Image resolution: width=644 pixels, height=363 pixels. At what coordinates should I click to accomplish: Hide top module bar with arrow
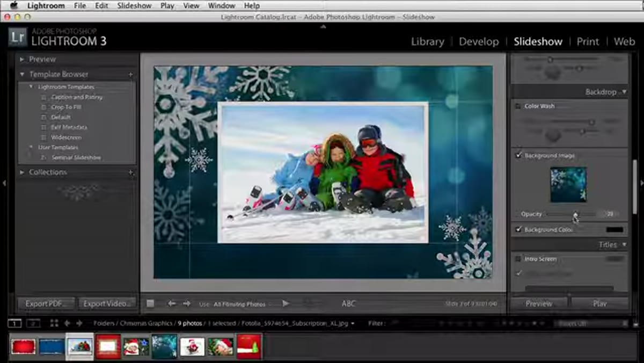click(x=323, y=25)
